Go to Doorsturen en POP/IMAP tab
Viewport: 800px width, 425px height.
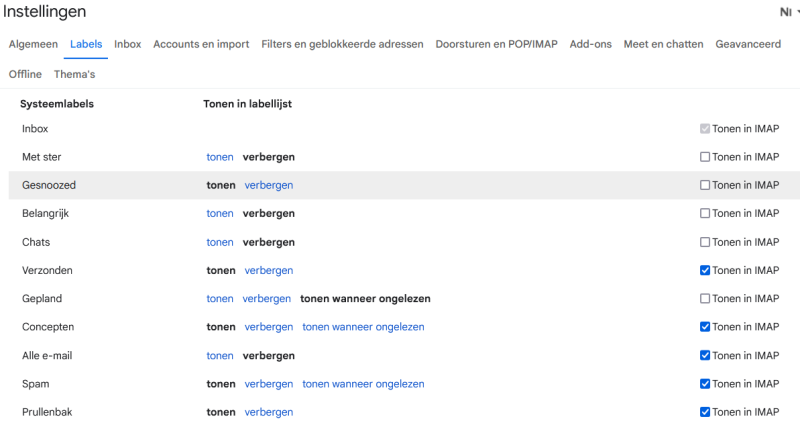[496, 44]
